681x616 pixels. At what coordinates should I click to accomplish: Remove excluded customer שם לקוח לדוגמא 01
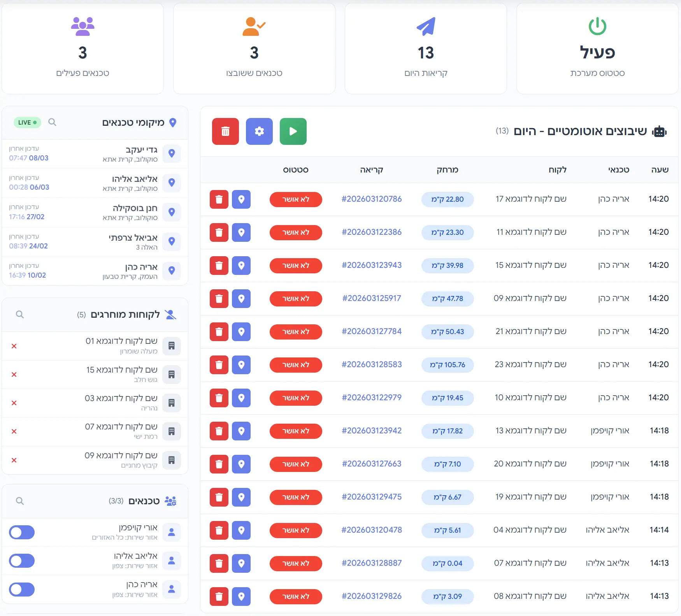click(14, 346)
